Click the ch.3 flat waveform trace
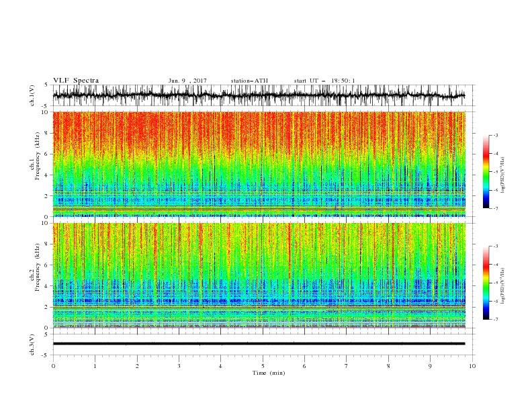The width and height of the screenshot is (532, 411). 259,344
